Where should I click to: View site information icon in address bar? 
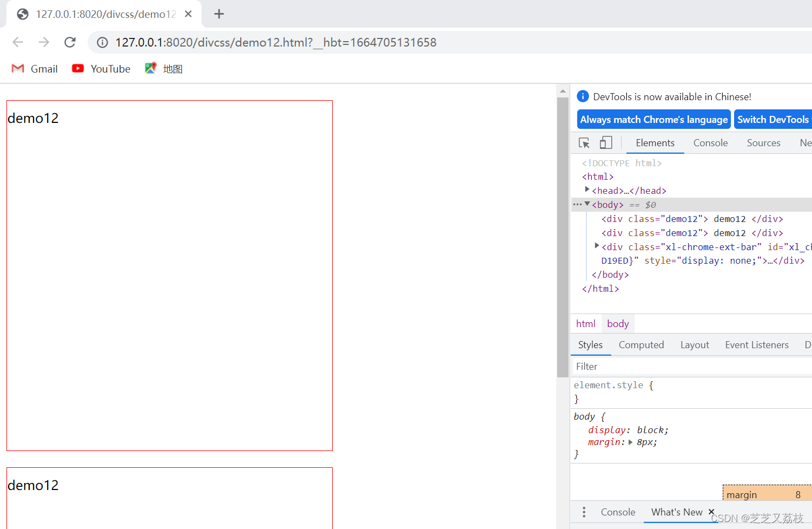click(102, 42)
